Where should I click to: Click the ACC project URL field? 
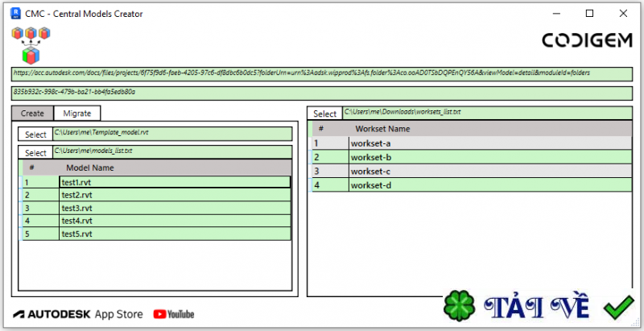click(321, 74)
